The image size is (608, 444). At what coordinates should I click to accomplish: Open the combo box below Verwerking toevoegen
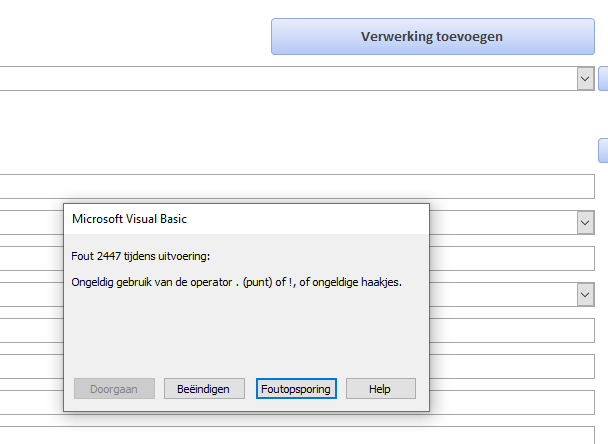pyautogui.click(x=586, y=79)
